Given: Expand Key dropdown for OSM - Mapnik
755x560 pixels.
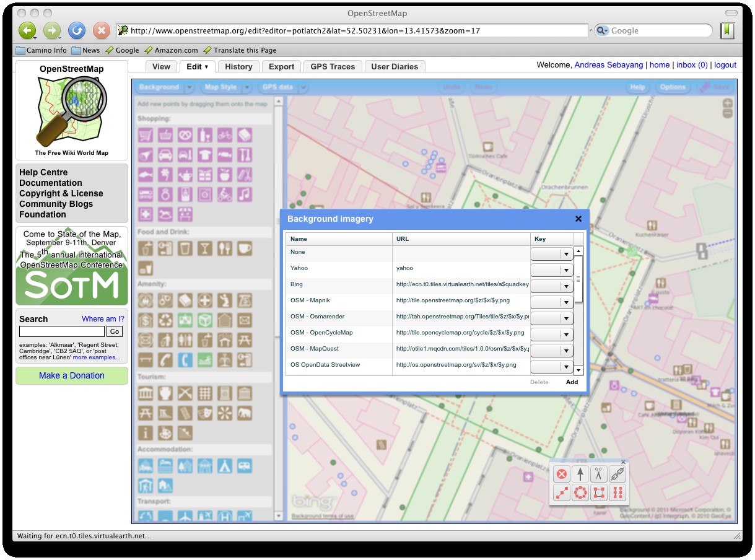Looking at the screenshot, I should 565,302.
